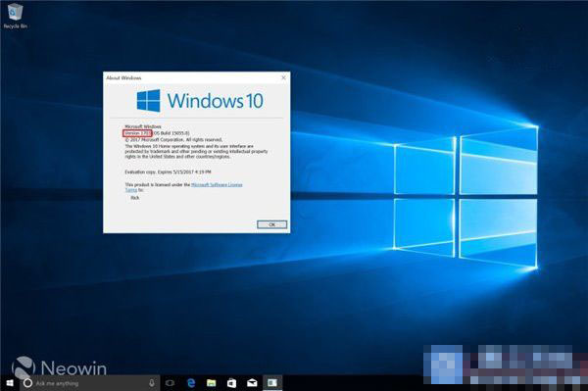Click the '© 2017 Microsoft Corporation' copyright line

[x=173, y=139]
